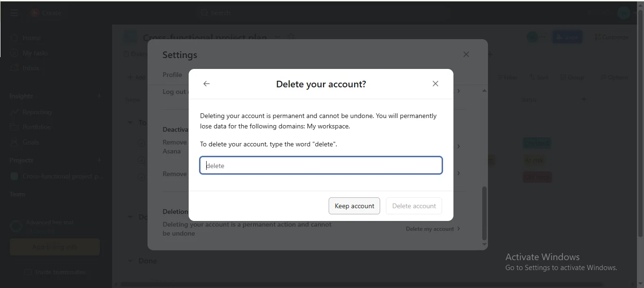Open the Create button

(x=46, y=13)
